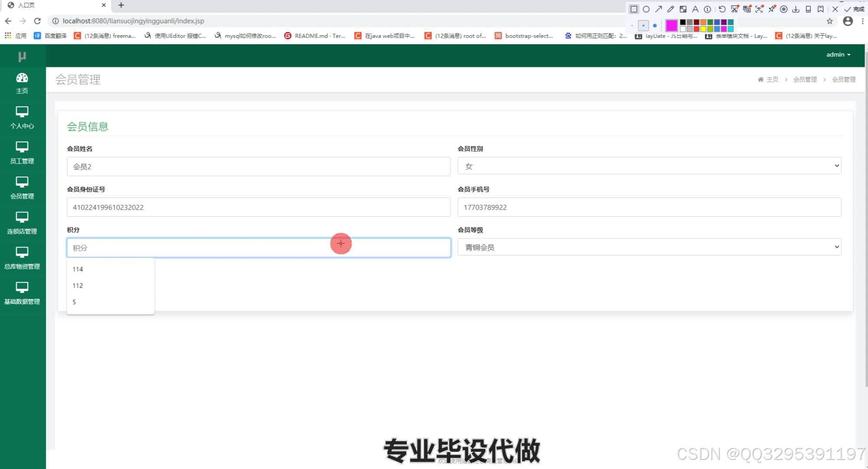Click the 会员姓名 input field
The width and height of the screenshot is (868, 469).
pyautogui.click(x=259, y=167)
